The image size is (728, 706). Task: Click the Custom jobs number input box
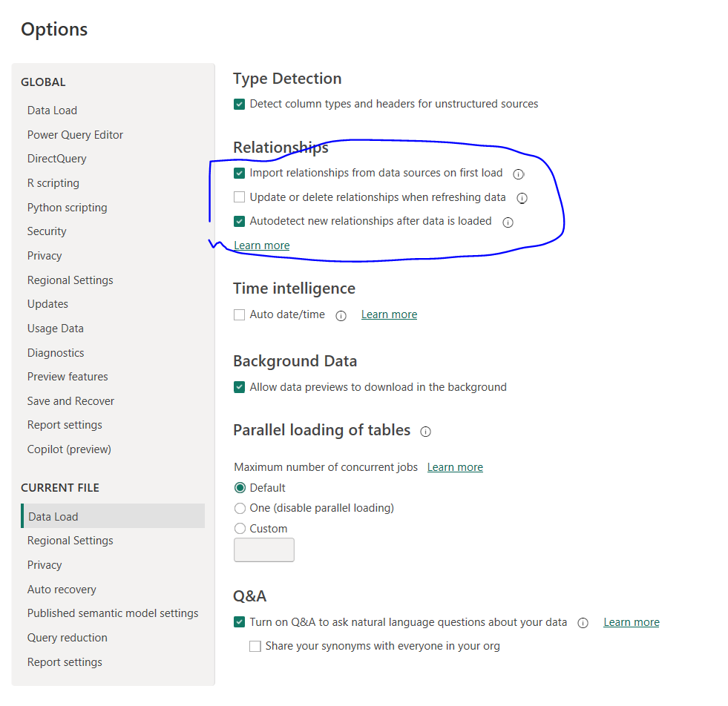263,550
